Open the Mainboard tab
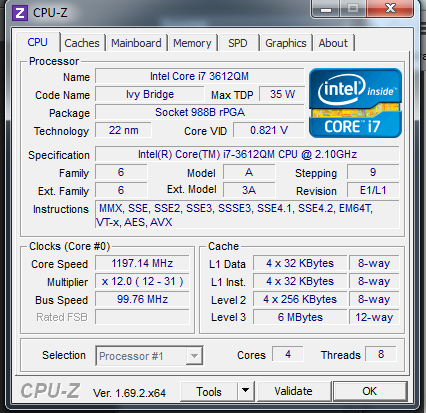 pos(136,43)
